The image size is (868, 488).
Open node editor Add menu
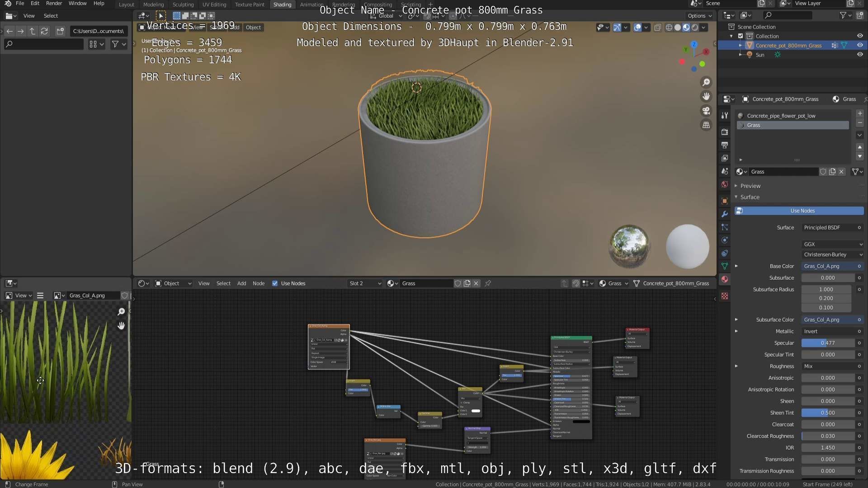pos(241,283)
